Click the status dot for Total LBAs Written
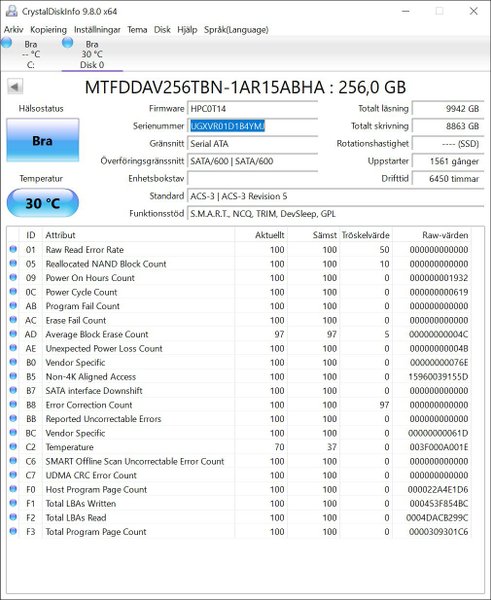 [x=13, y=503]
